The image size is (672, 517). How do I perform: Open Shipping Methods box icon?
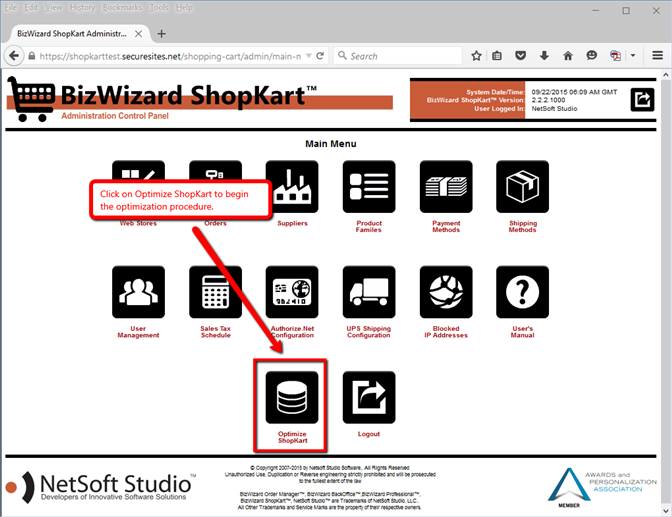[x=522, y=186]
